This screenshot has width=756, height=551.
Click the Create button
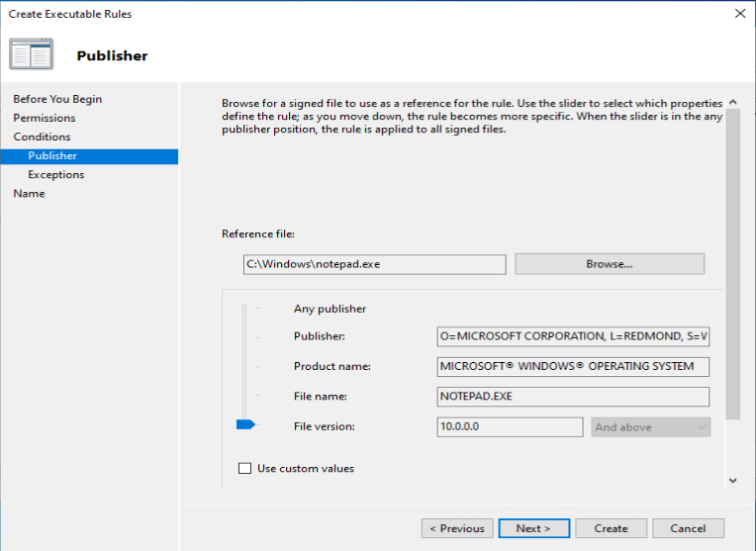point(611,528)
